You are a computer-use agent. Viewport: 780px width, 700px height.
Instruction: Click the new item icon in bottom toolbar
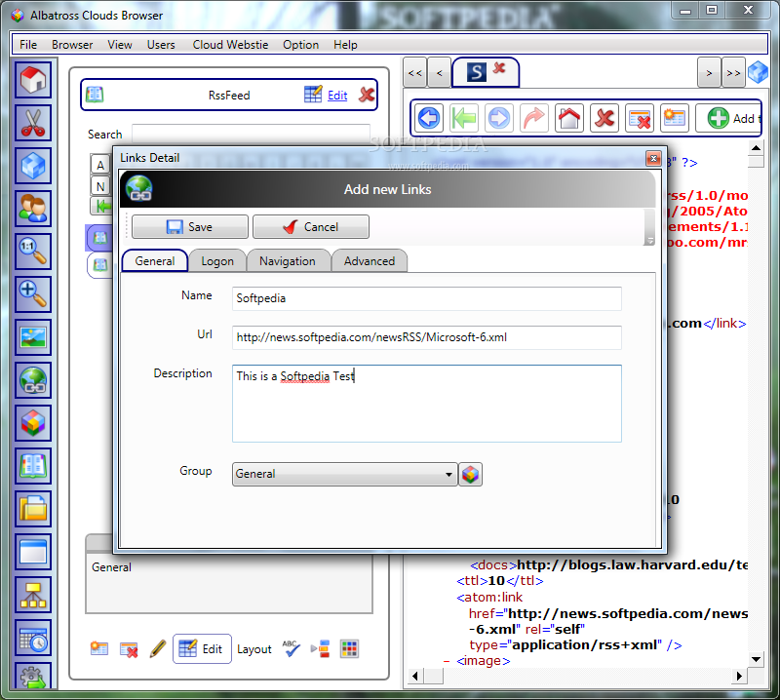point(99,648)
